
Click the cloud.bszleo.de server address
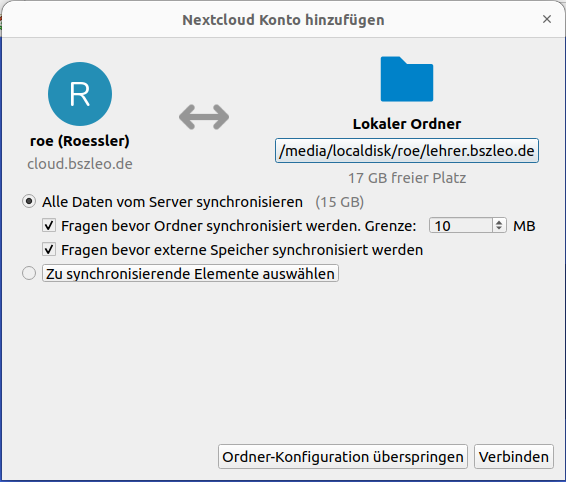pyautogui.click(x=80, y=164)
